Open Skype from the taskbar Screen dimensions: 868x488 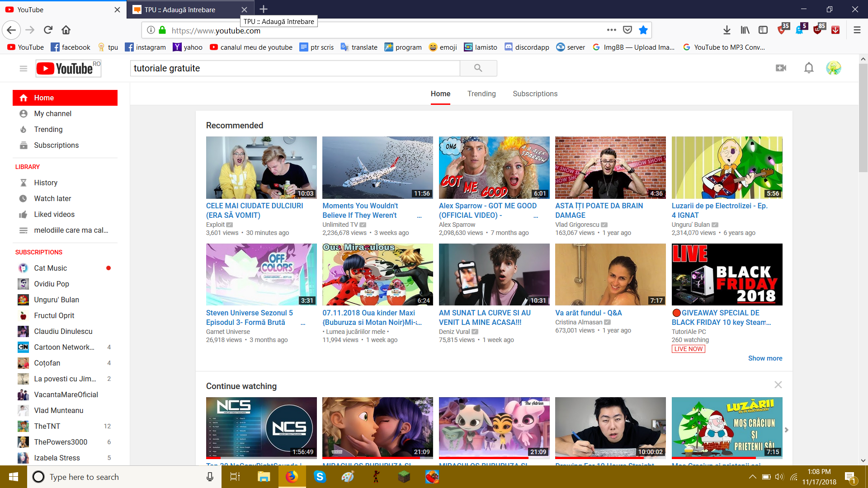click(x=320, y=477)
